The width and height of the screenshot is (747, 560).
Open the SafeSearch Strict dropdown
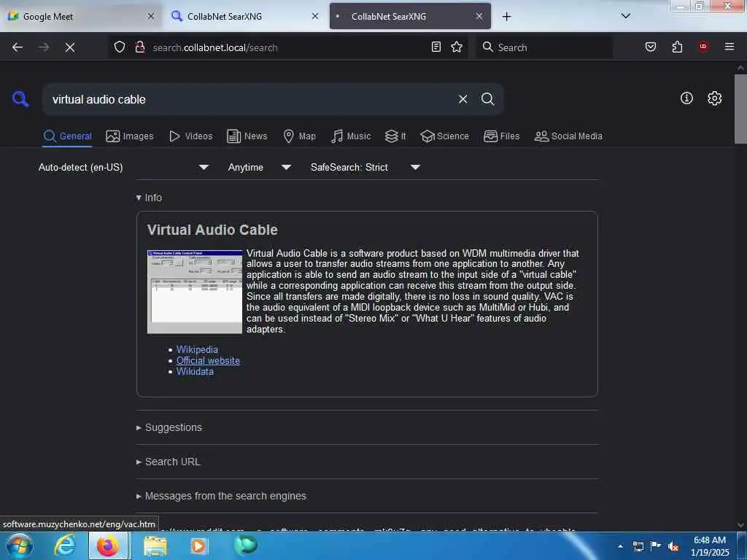click(x=365, y=167)
